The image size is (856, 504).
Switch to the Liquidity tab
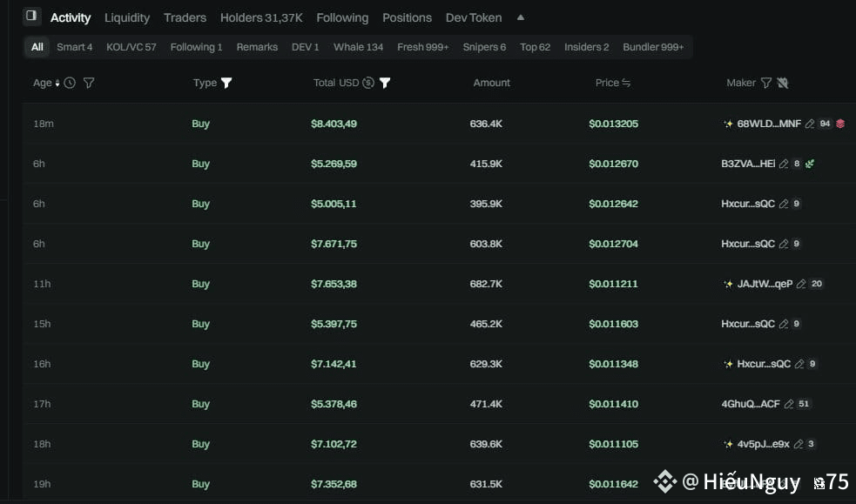pos(127,18)
